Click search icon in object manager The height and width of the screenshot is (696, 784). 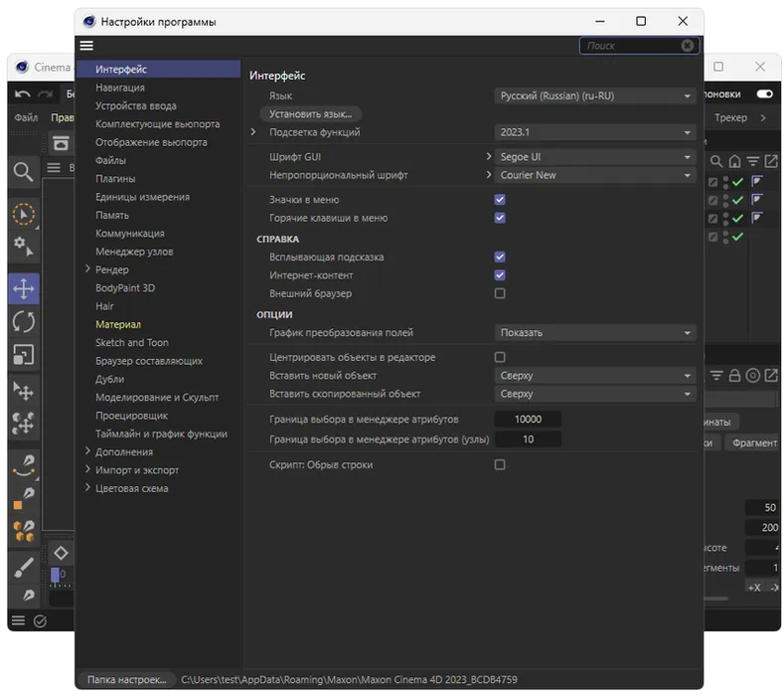pyautogui.click(x=716, y=161)
